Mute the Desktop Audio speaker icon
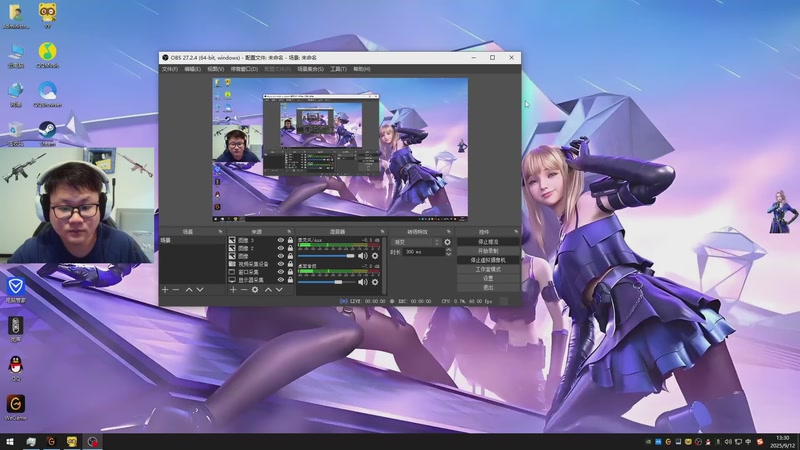Viewport: 800px width, 450px height. (x=362, y=282)
